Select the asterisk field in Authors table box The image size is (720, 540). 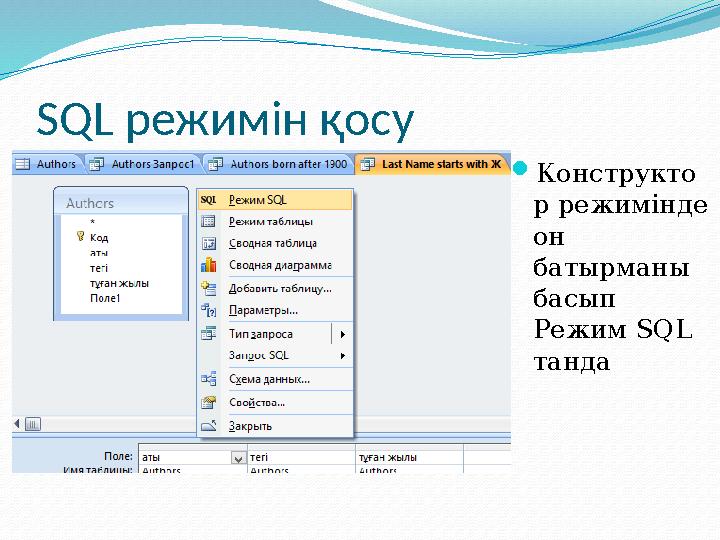point(93,222)
